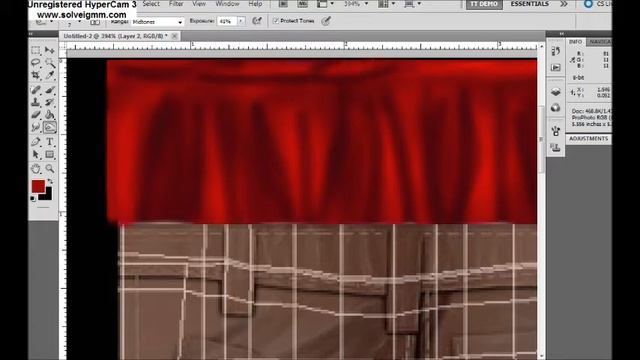Open the round Styles panel icon
This screenshot has width=640, height=360.
tap(556, 108)
